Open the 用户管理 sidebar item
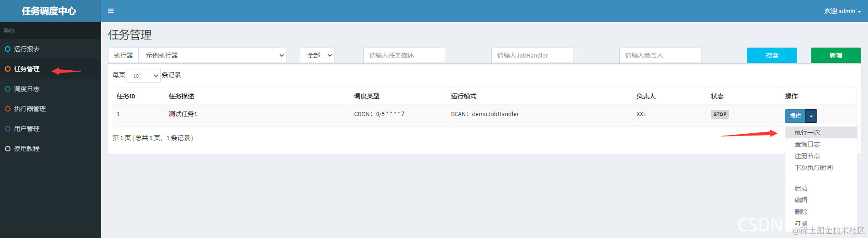Screen dimensions: 868x238 (50, 129)
